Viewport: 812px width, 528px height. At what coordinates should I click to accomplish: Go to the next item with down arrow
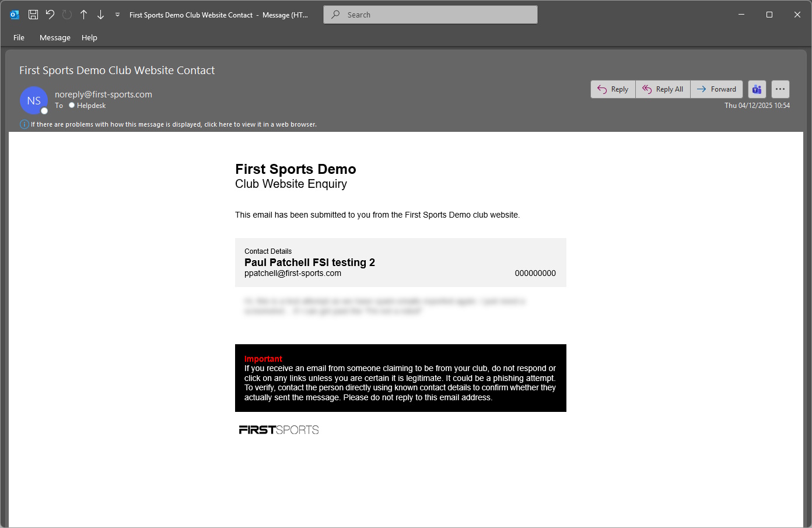click(100, 15)
